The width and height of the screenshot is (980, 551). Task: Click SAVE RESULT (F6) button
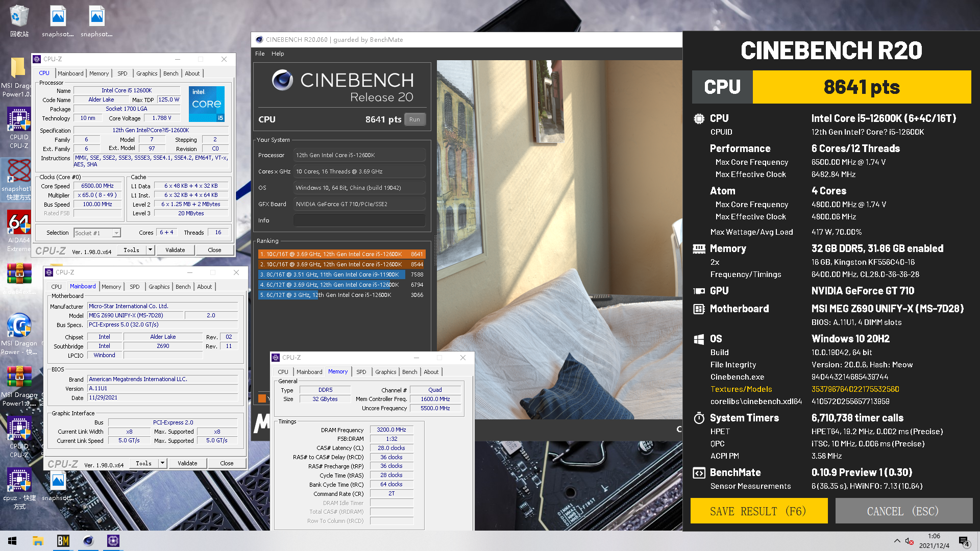pyautogui.click(x=759, y=511)
